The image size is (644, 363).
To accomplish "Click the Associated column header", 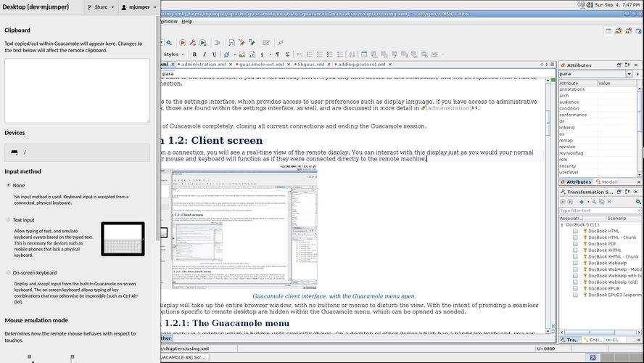I will (x=570, y=219).
